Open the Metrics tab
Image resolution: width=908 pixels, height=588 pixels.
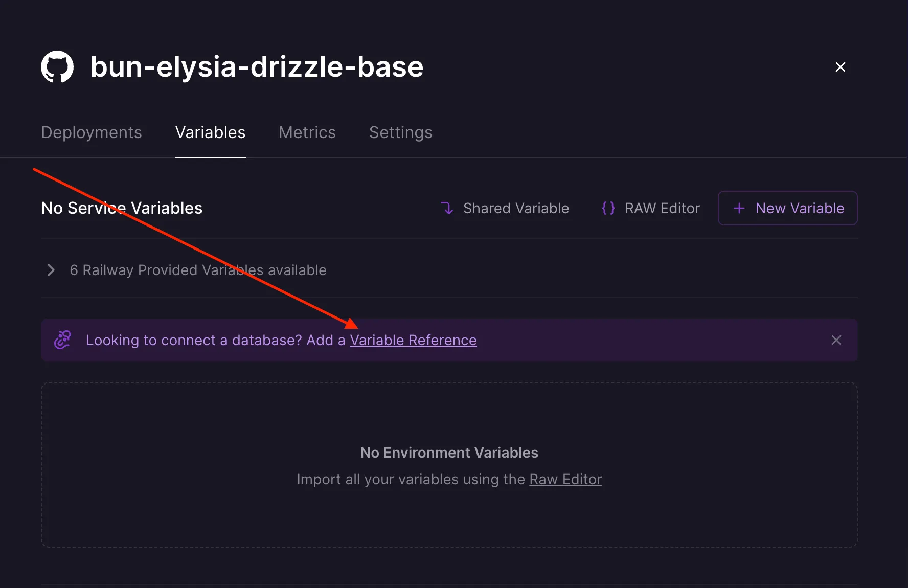[x=307, y=132]
